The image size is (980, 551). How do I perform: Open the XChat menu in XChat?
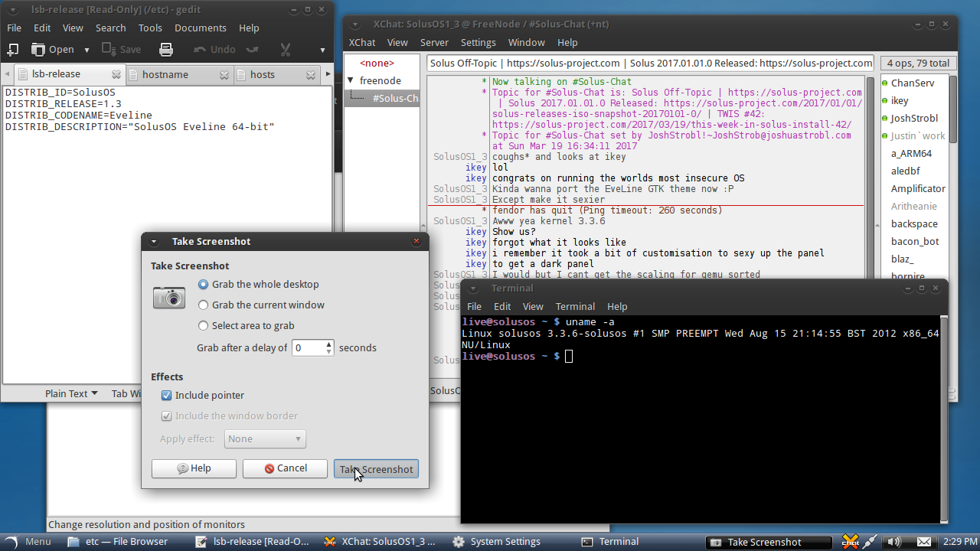pos(362,42)
